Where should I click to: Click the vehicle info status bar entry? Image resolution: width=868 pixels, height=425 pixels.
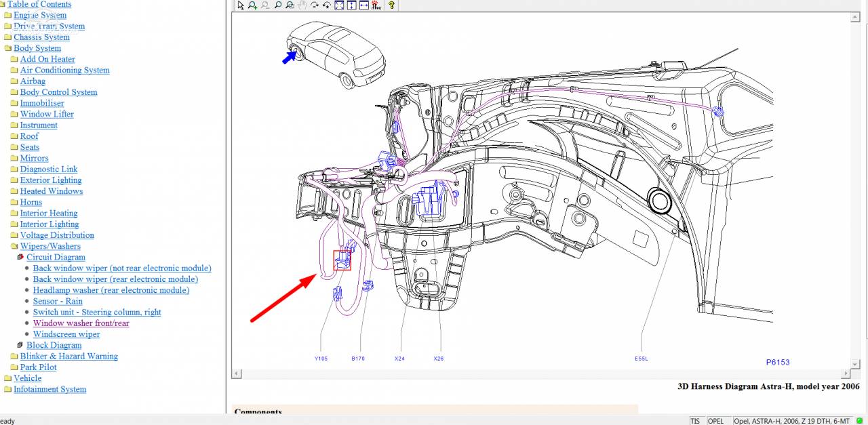point(792,421)
